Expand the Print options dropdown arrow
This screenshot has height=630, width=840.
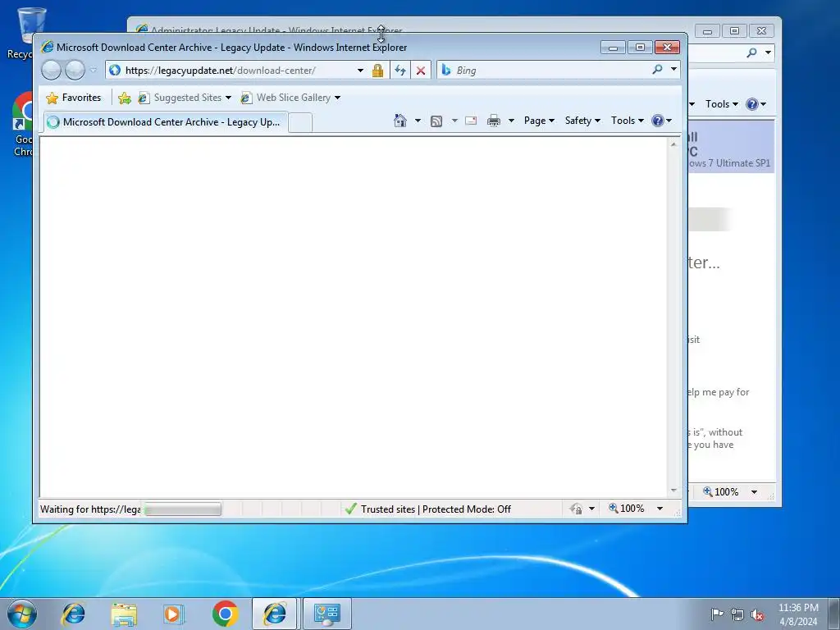pyautogui.click(x=511, y=121)
